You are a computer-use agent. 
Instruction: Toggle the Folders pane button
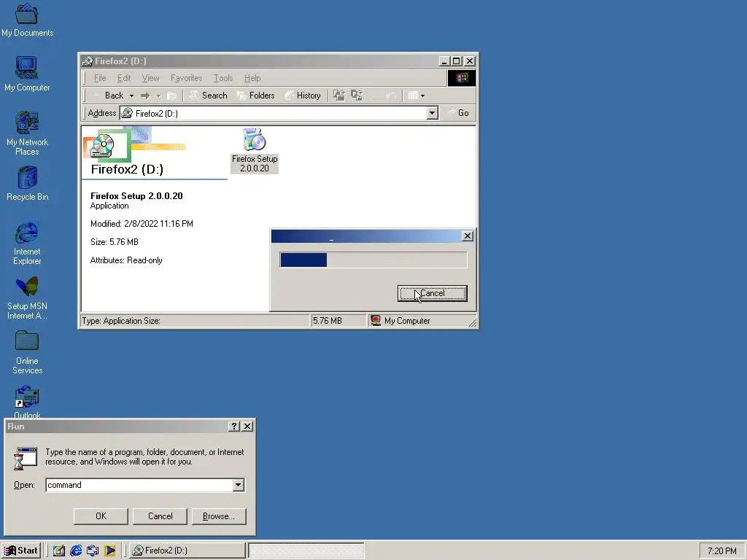pos(256,96)
